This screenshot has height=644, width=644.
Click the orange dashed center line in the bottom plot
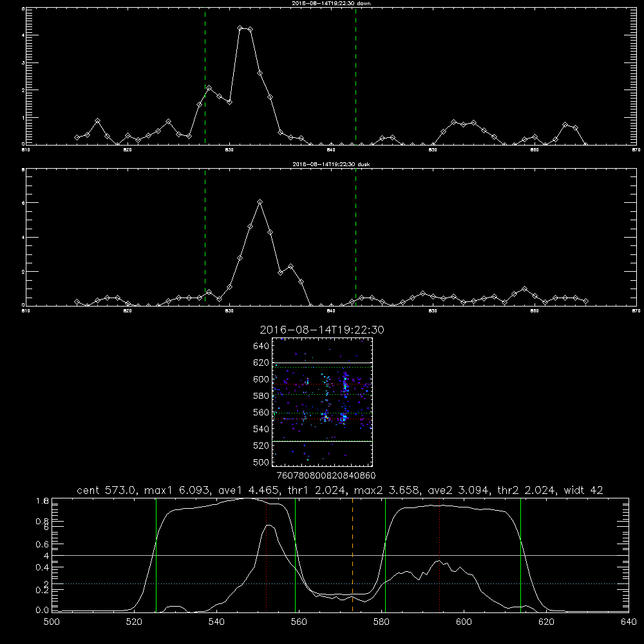pos(352,555)
